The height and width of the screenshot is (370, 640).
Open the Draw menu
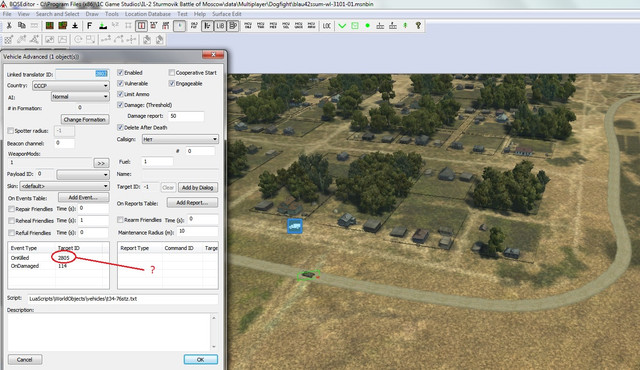pos(92,14)
